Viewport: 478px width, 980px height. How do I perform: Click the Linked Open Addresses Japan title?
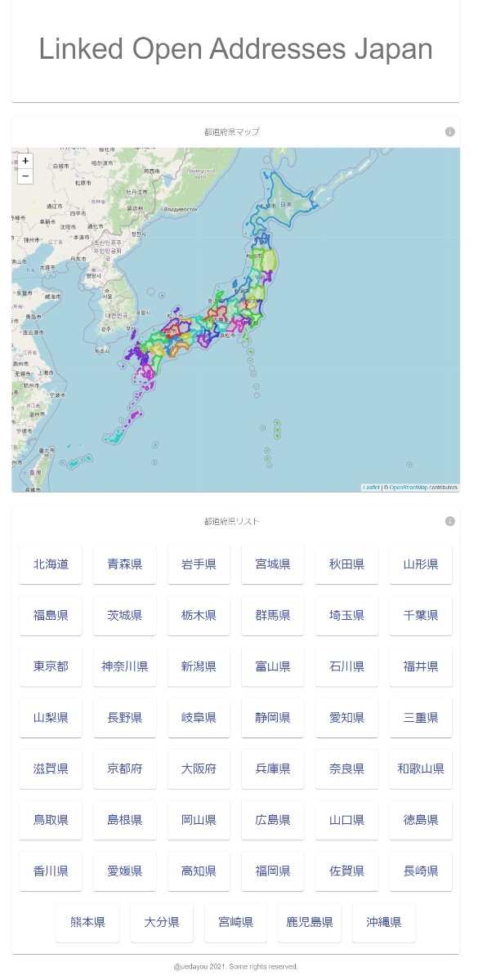(x=235, y=49)
